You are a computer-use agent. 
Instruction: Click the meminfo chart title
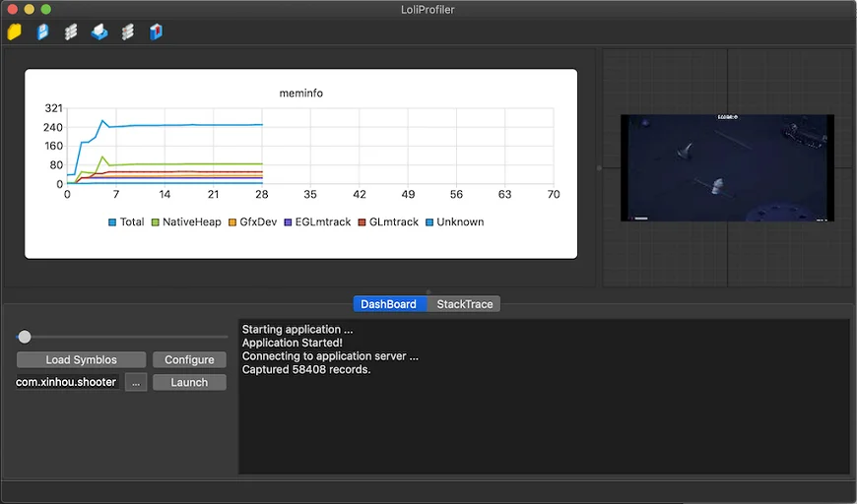click(x=301, y=94)
